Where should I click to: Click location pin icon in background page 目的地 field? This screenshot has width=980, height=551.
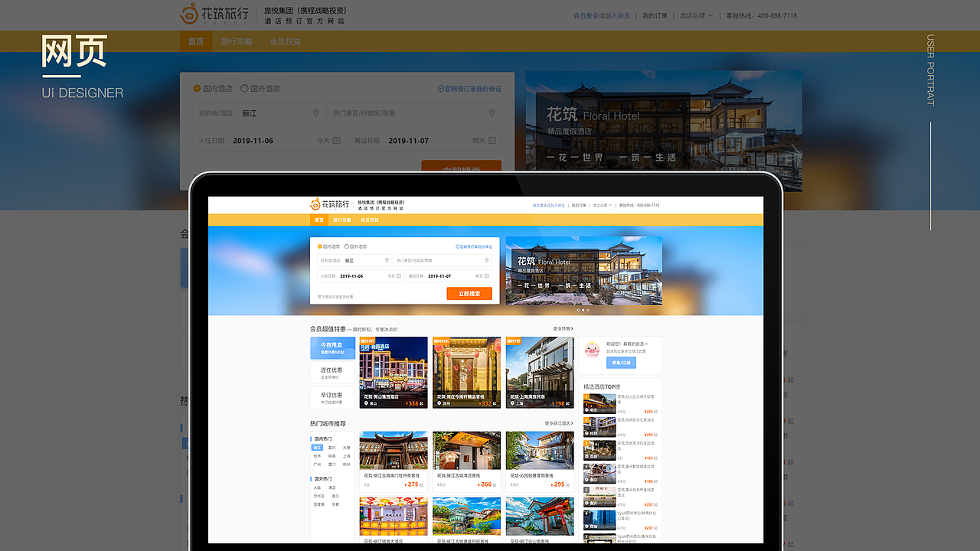(x=315, y=113)
